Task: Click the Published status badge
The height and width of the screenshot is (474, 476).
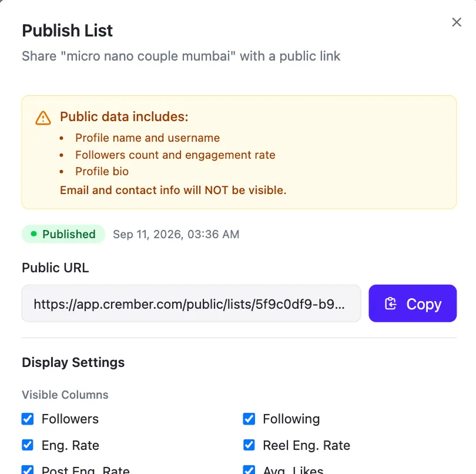Action: (x=63, y=234)
